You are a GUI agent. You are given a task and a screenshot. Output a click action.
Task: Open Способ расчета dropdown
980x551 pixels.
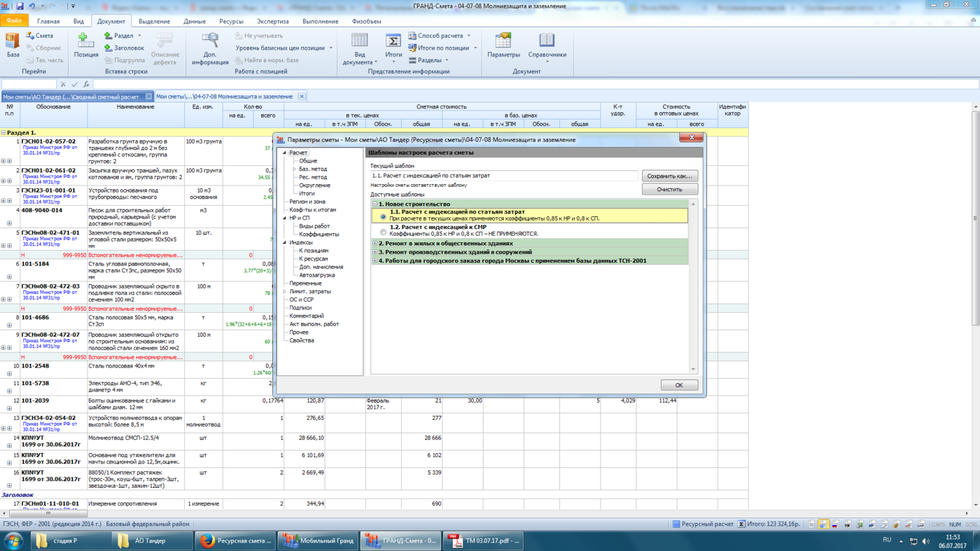[440, 36]
